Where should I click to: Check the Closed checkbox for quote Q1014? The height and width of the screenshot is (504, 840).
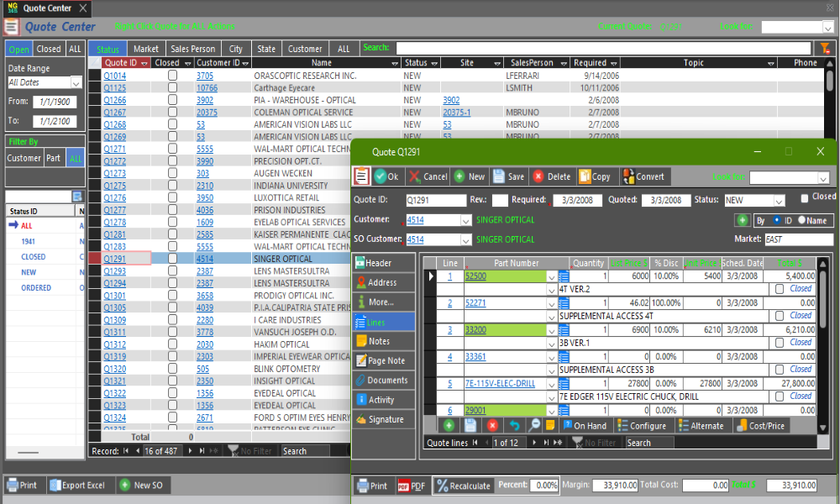pos(172,76)
